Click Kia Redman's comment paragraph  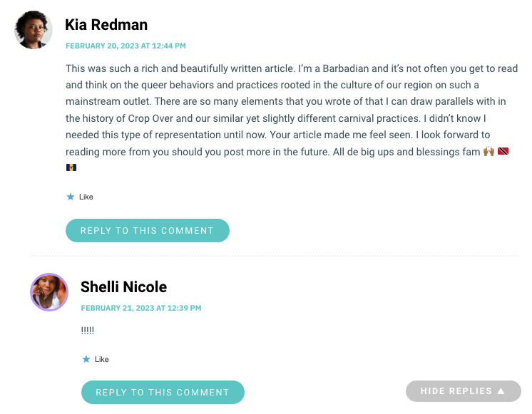pyautogui.click(x=292, y=118)
